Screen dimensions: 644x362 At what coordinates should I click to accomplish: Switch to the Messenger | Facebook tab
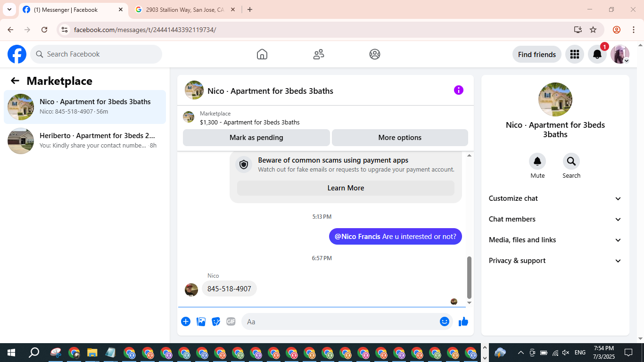[x=73, y=9]
